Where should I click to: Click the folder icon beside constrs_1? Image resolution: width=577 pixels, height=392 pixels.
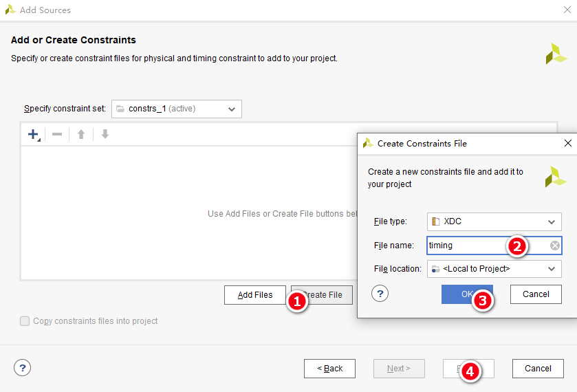point(120,109)
